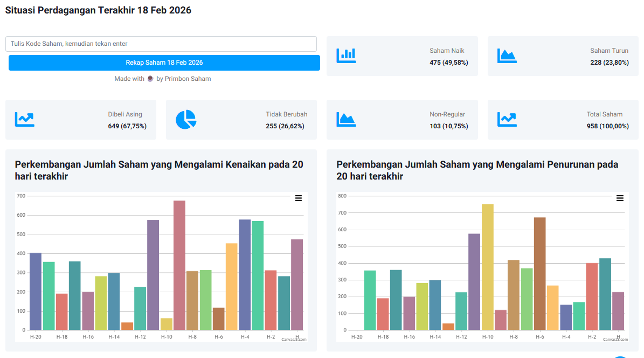Focus the Tulis Kode Saham input field
Screen dimensions: 644x358
coord(161,44)
